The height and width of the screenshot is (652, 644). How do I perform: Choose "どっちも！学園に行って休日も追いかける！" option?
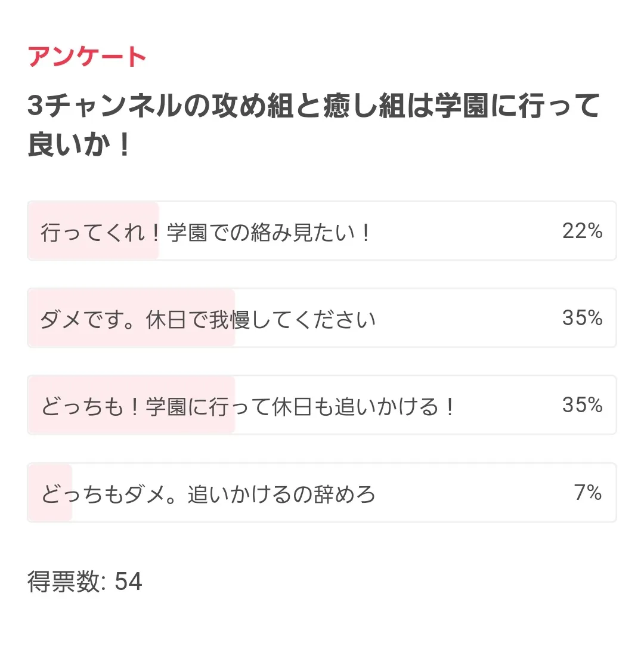tap(247, 407)
